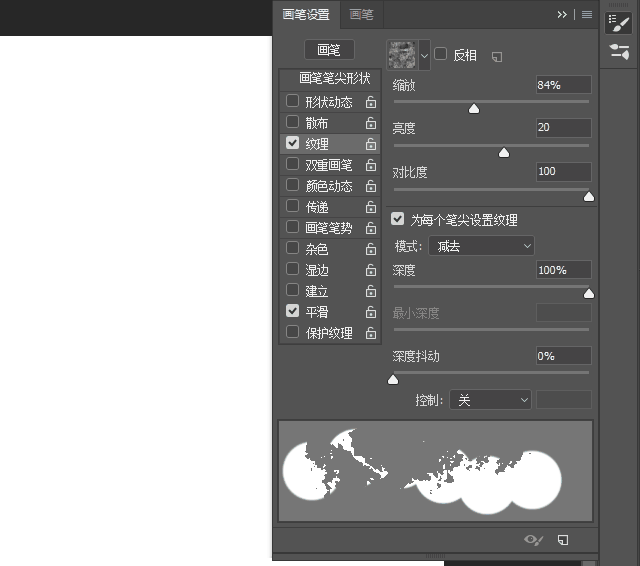Open the Brush Settings panel icon
Viewport: 640px width, 566px height.
[619, 23]
